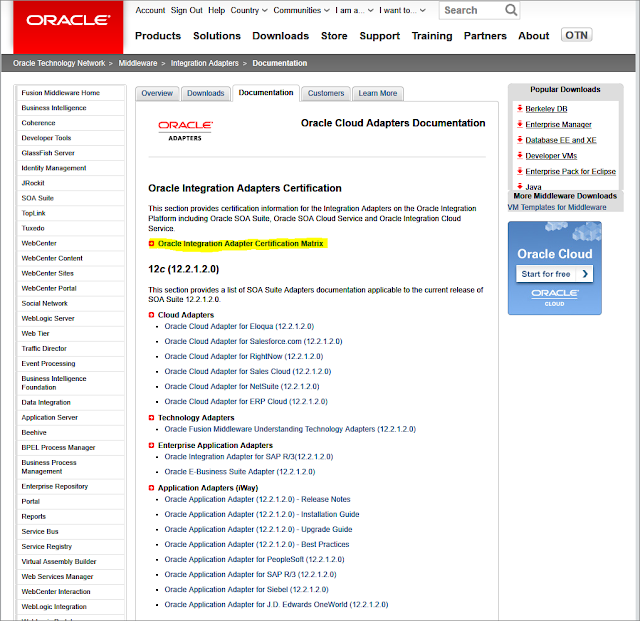
Task: Click the search magnifier icon
Action: [510, 10]
